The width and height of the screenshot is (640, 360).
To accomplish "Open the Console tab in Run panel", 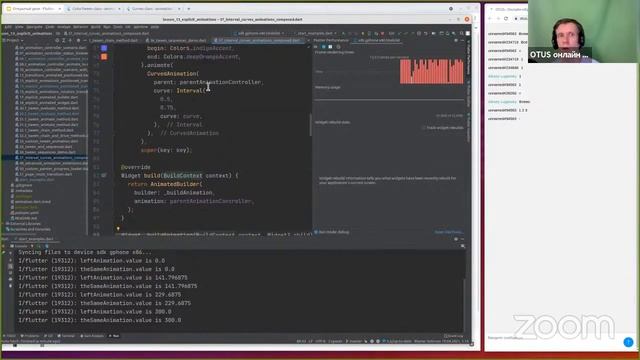I will tap(19, 246).
